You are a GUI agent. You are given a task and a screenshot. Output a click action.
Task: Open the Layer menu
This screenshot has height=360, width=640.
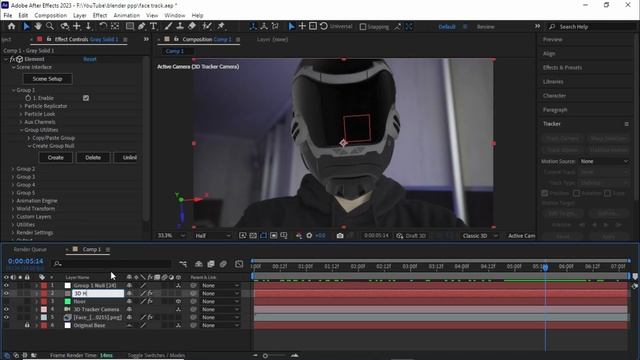80,15
